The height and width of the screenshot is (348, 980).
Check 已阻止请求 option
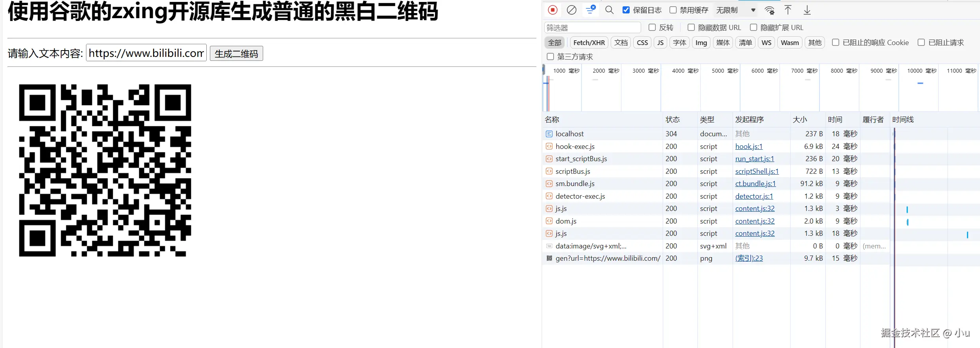[x=921, y=42]
